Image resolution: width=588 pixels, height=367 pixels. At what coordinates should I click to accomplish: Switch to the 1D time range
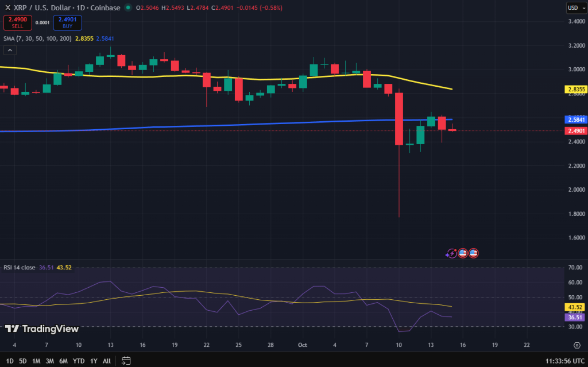pyautogui.click(x=10, y=361)
